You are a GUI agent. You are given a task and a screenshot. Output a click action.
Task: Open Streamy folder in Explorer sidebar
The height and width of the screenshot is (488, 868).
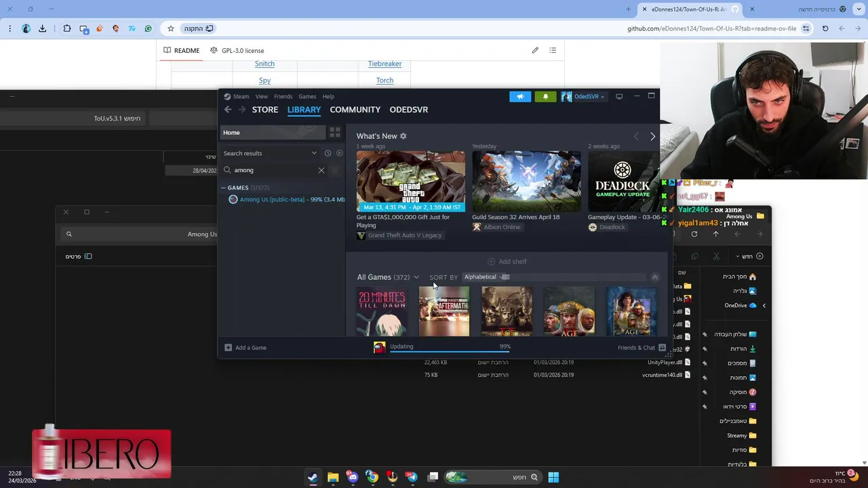click(741, 436)
